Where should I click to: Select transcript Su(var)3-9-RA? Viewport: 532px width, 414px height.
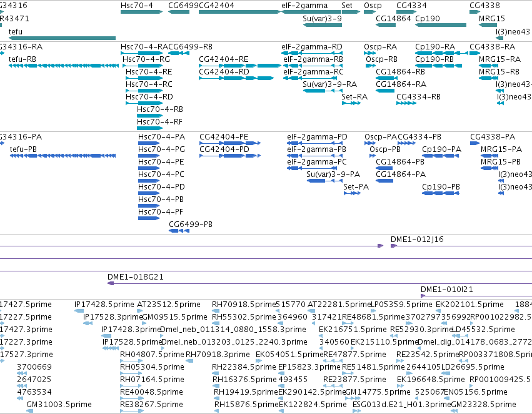pos(323,91)
